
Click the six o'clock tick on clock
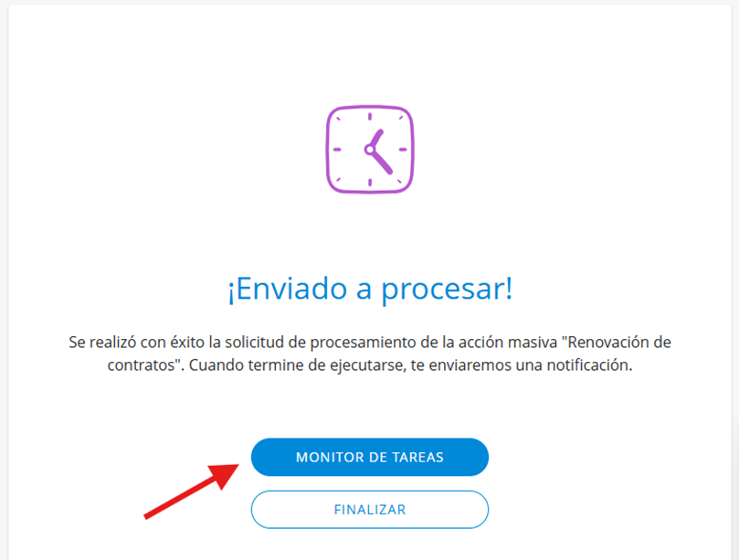tap(370, 183)
